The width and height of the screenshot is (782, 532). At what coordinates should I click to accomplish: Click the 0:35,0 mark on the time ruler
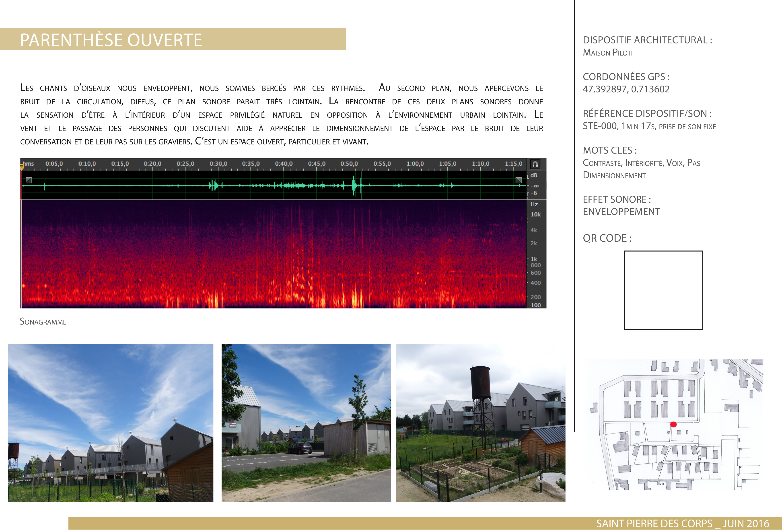(251, 164)
